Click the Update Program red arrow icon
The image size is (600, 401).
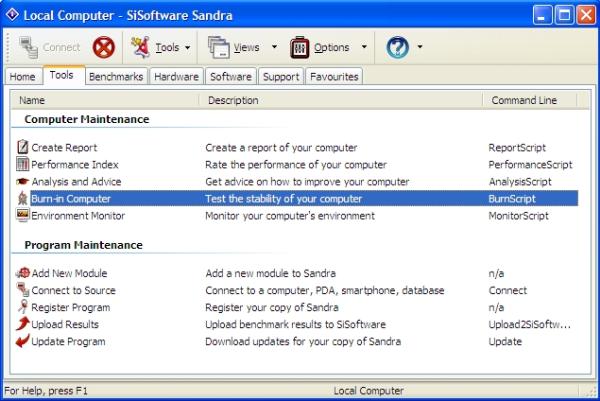coord(23,341)
